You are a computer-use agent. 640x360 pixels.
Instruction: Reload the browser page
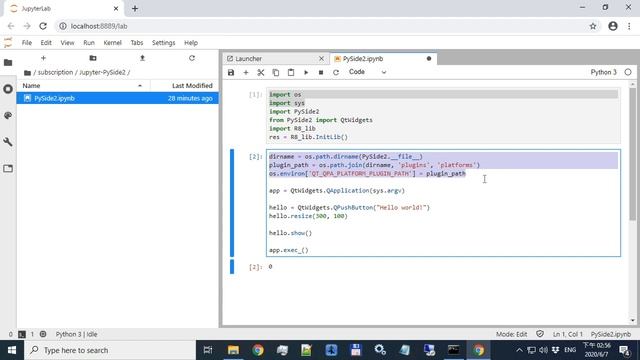tap(43, 26)
